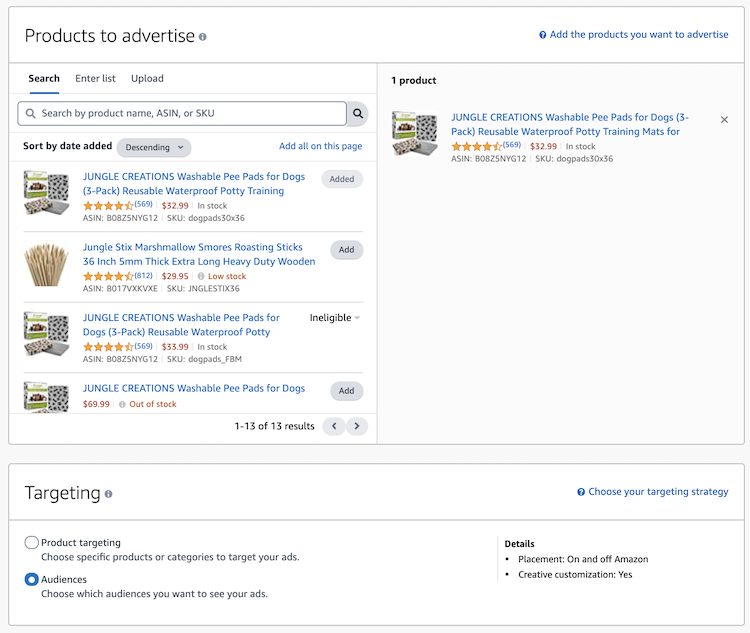Click help icon for Choose your targeting strategy
750x633 pixels.
tap(581, 492)
